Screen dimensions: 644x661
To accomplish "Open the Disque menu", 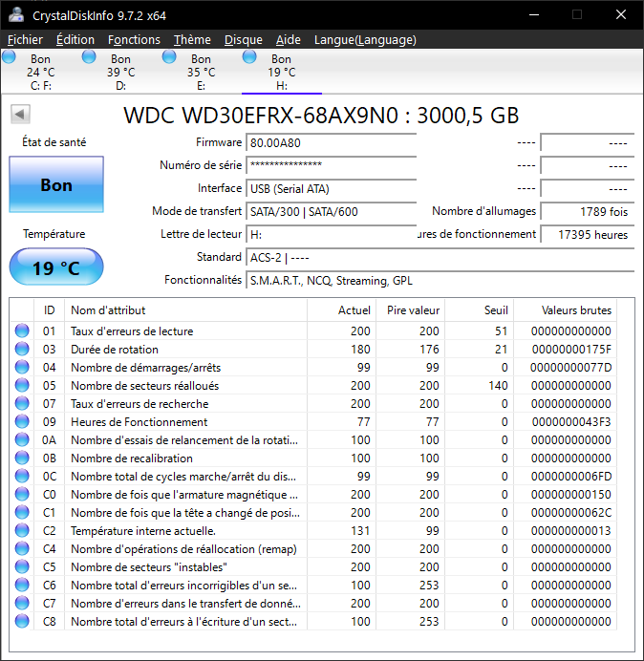I will tap(244, 39).
